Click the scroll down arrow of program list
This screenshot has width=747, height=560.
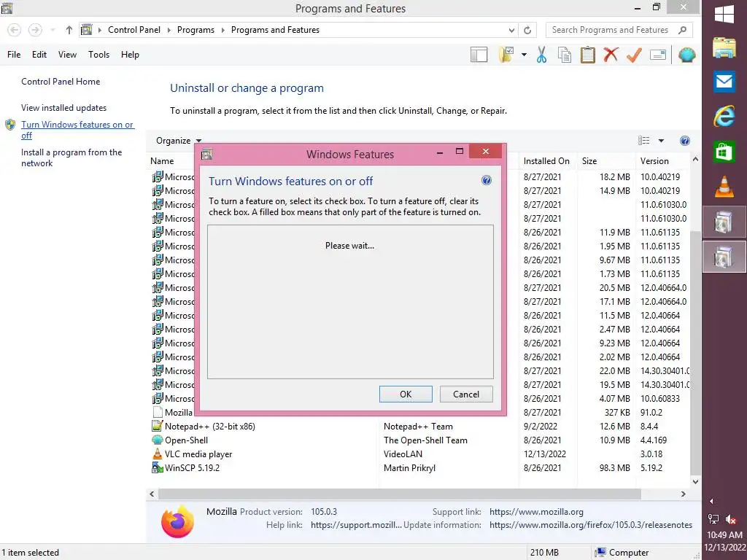coord(695,481)
